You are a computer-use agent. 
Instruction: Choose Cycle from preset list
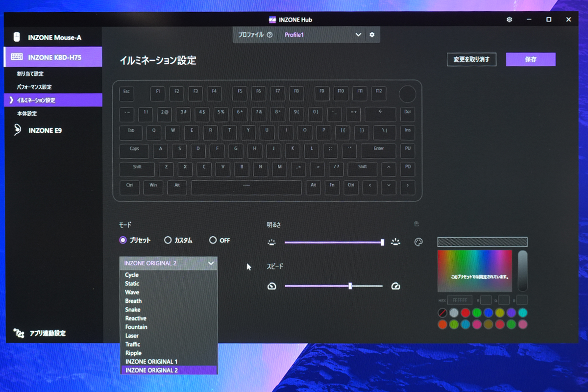coord(169,275)
